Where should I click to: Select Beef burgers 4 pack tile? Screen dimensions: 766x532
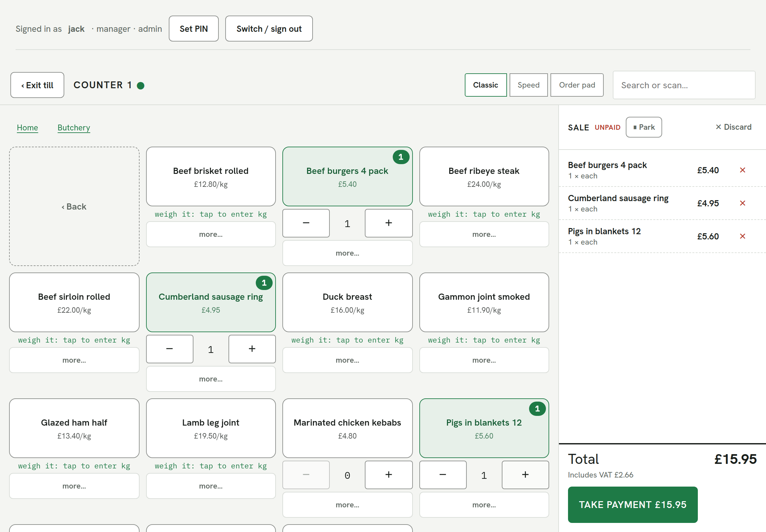(348, 176)
